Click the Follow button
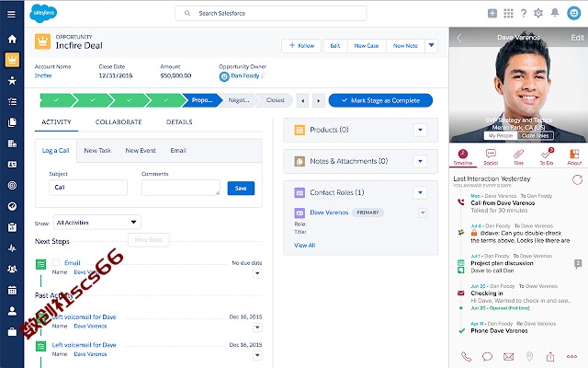This screenshot has width=588, height=368. [301, 45]
